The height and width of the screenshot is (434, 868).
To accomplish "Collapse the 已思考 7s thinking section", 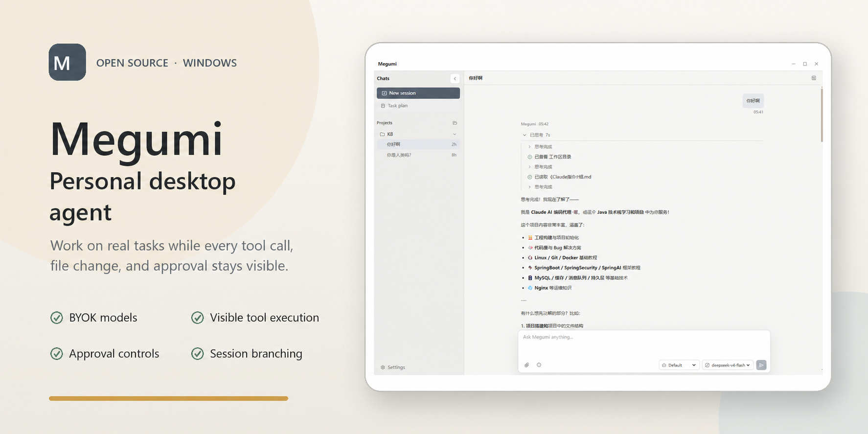I will tap(536, 135).
